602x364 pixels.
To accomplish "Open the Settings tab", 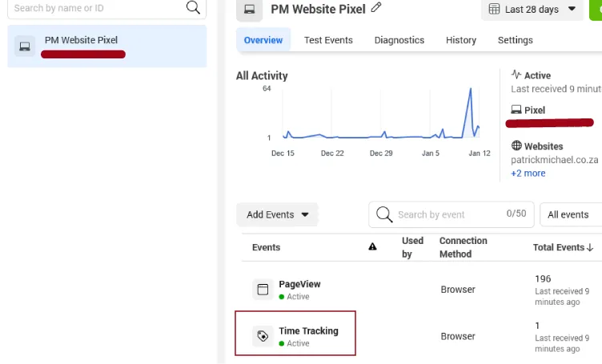I will (515, 40).
